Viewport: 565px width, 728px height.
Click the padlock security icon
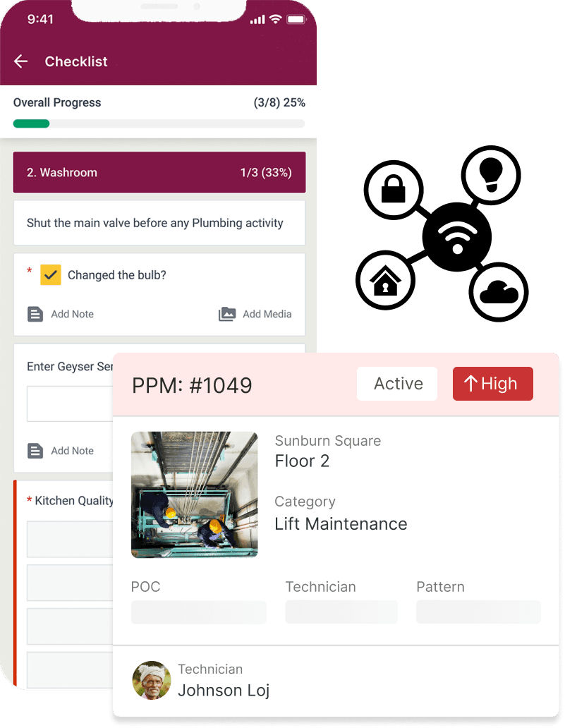pyautogui.click(x=393, y=190)
